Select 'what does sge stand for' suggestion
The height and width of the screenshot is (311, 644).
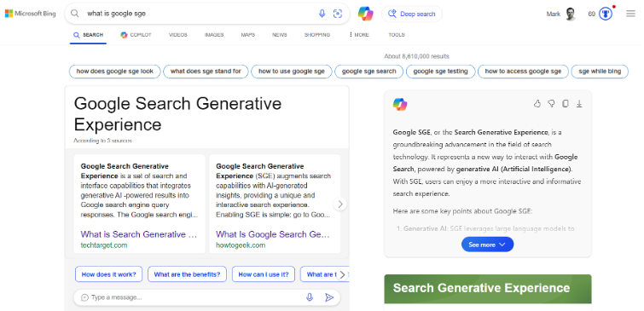click(x=206, y=72)
